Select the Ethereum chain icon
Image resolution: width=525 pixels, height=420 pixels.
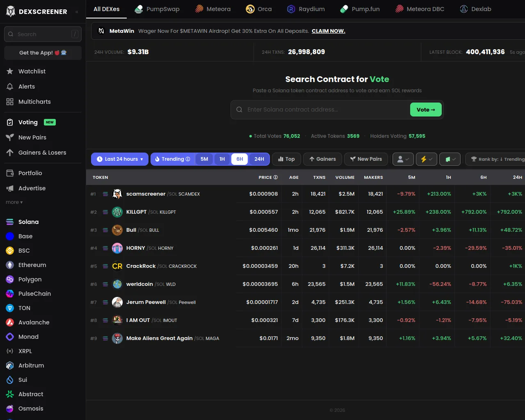click(10, 265)
